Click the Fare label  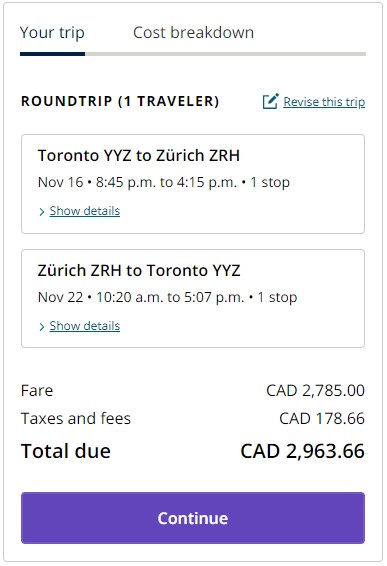click(37, 391)
